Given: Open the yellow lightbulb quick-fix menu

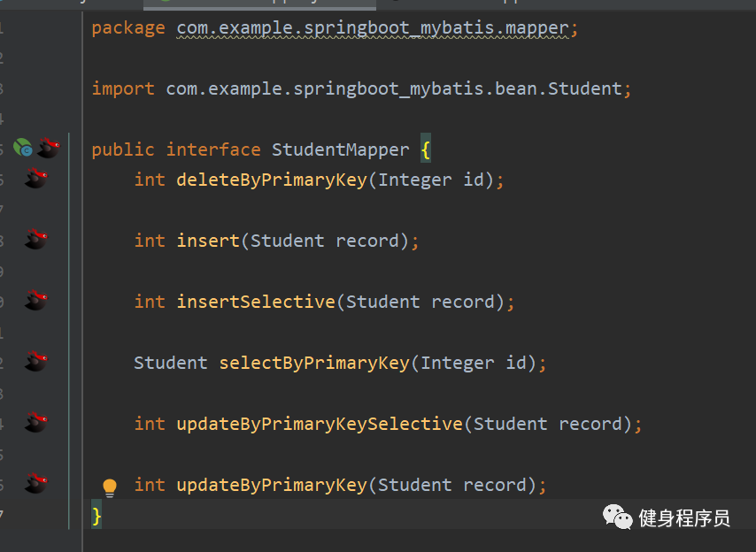Looking at the screenshot, I should 110,487.
